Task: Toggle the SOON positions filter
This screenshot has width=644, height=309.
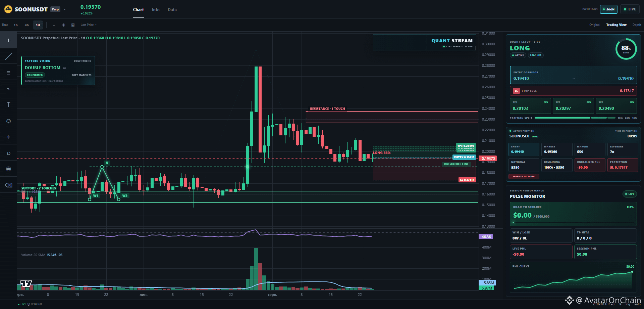Action: point(609,9)
